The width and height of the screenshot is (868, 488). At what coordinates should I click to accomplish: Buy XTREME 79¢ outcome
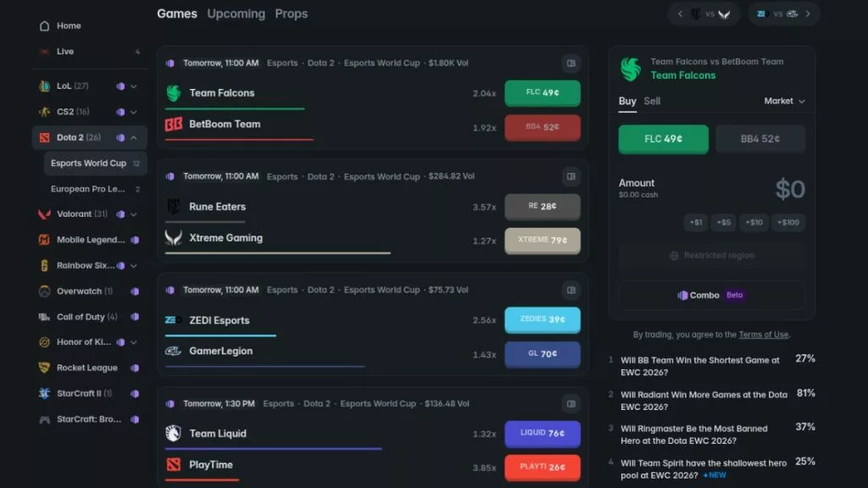542,240
